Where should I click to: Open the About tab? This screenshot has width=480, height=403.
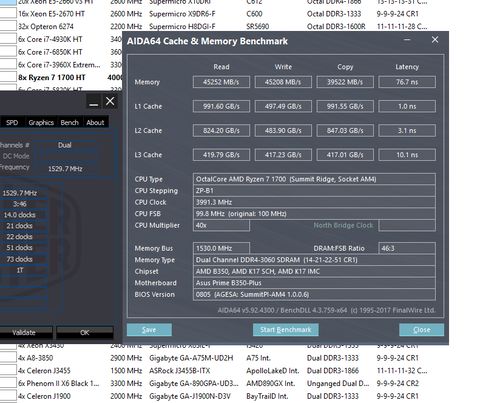click(95, 122)
